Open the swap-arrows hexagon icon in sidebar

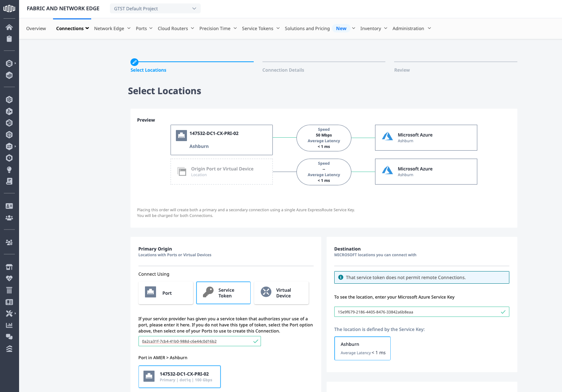click(9, 146)
